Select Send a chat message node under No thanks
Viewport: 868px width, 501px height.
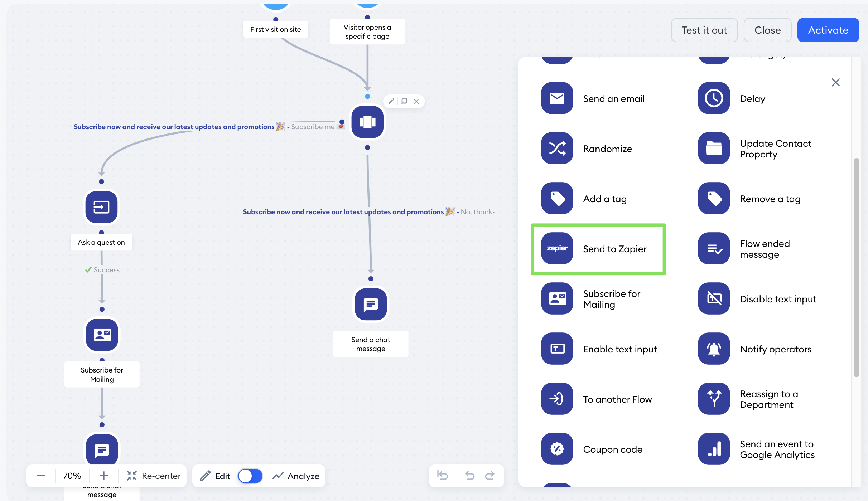coord(371,305)
